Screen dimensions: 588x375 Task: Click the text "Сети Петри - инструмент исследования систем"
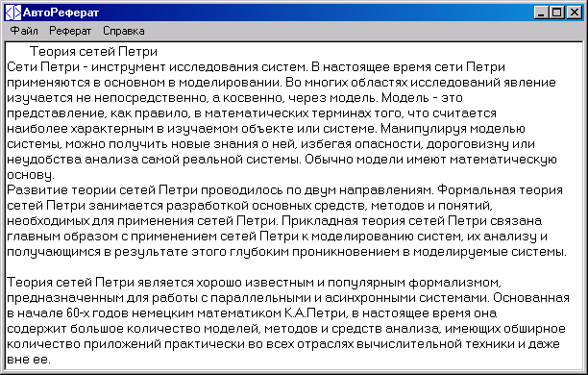157,67
